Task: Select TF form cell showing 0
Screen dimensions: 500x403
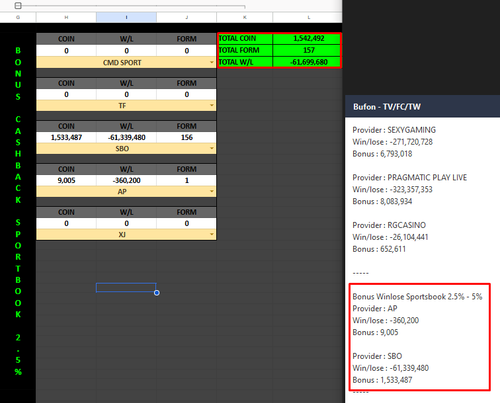Action: click(187, 94)
